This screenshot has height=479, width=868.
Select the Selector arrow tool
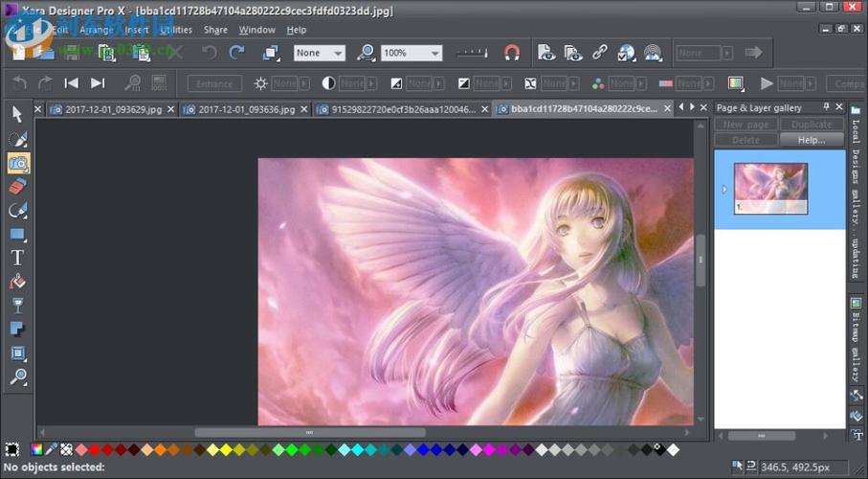[18, 114]
